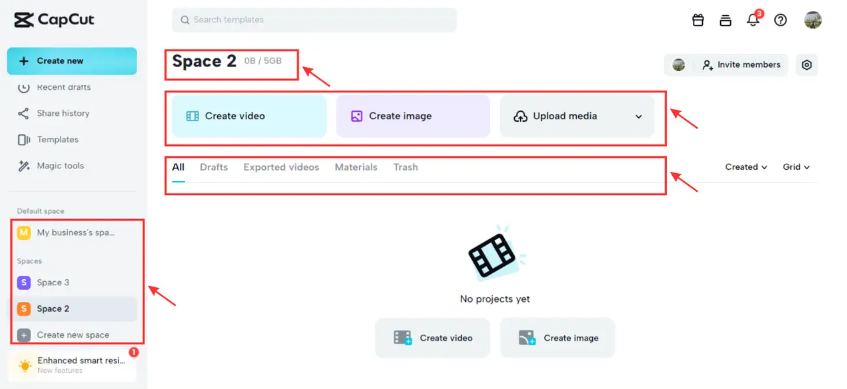
Task: Open space settings hexagon icon
Action: pos(806,65)
